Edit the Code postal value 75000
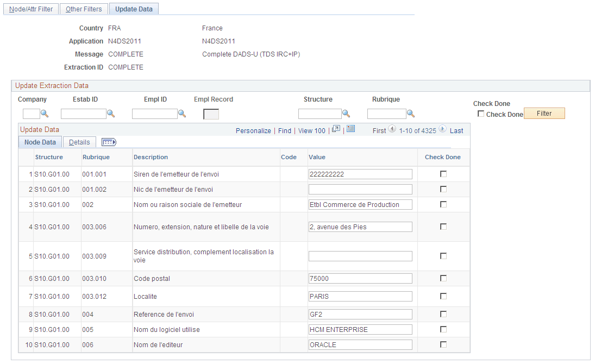The height and width of the screenshot is (364, 595). (x=360, y=279)
